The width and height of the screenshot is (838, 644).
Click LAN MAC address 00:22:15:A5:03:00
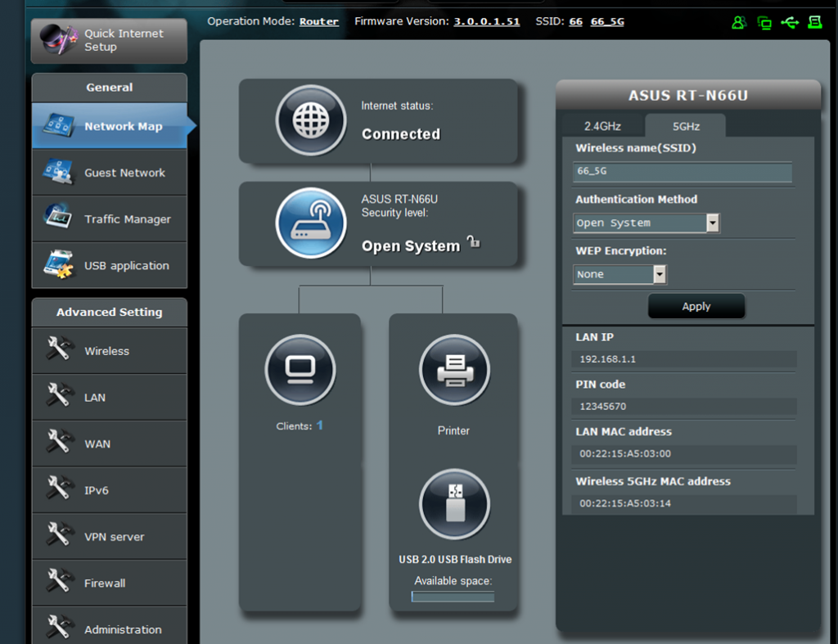tap(625, 453)
